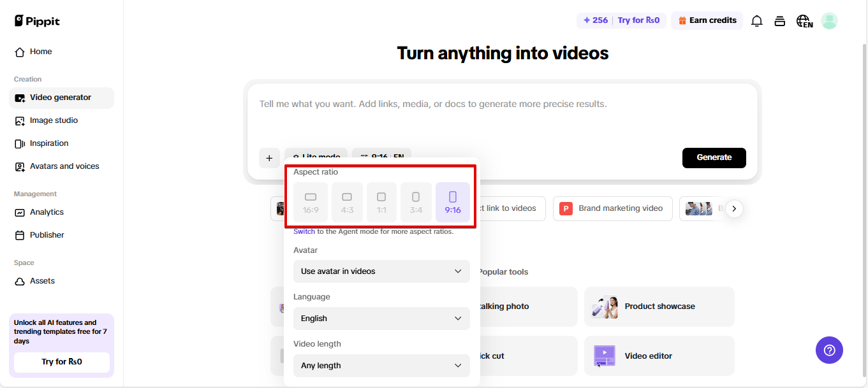Click the Pippit logo

tap(37, 21)
